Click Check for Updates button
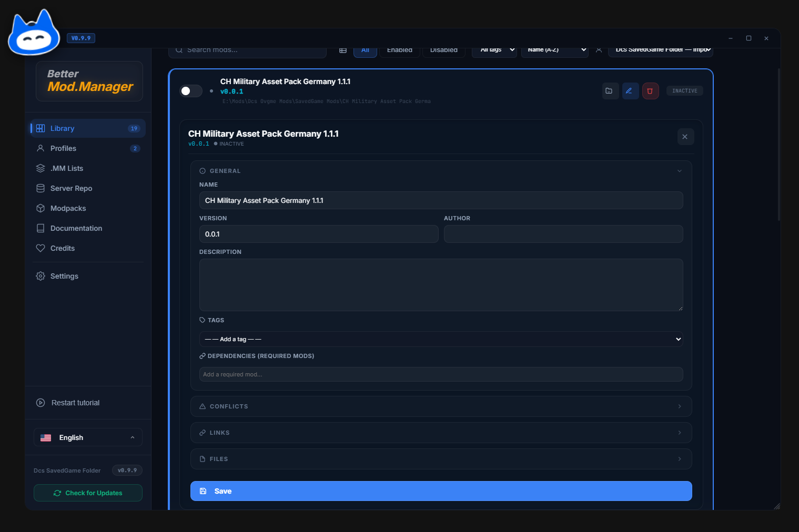This screenshot has height=532, width=799. click(88, 493)
